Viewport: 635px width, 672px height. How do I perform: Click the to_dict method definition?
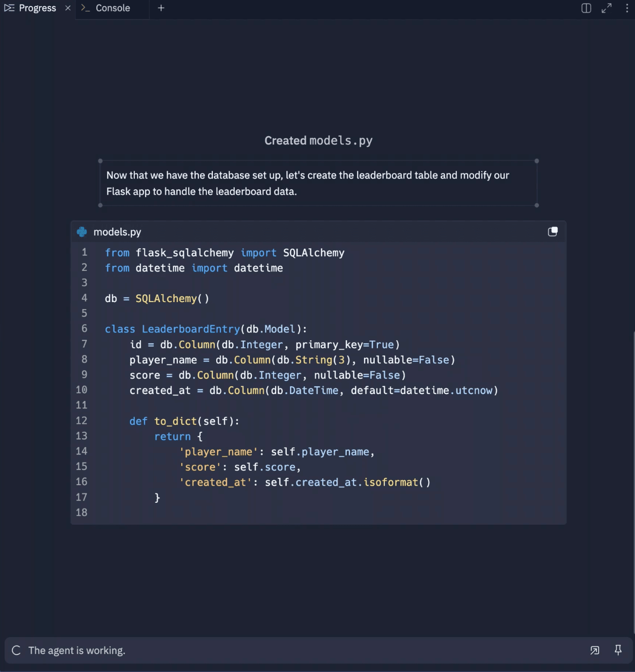(x=175, y=421)
